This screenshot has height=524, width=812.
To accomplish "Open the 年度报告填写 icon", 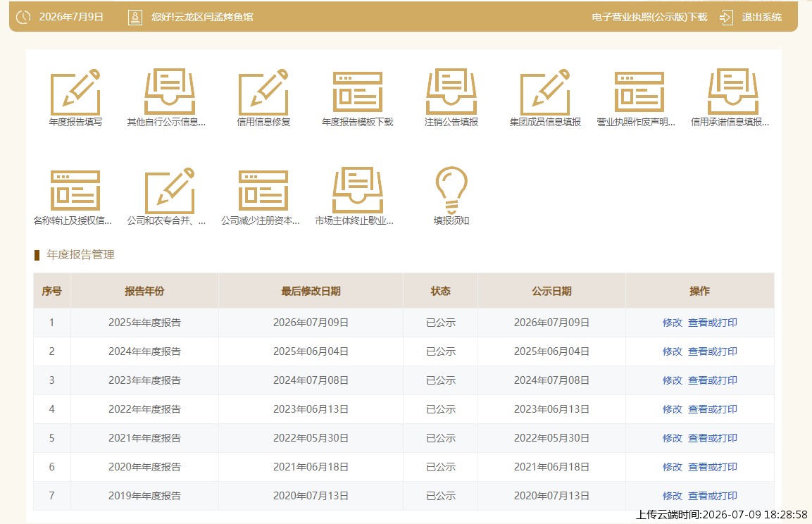I will point(75,92).
